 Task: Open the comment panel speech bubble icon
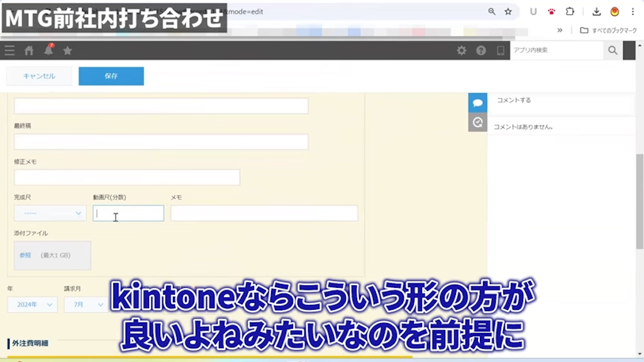pos(477,102)
